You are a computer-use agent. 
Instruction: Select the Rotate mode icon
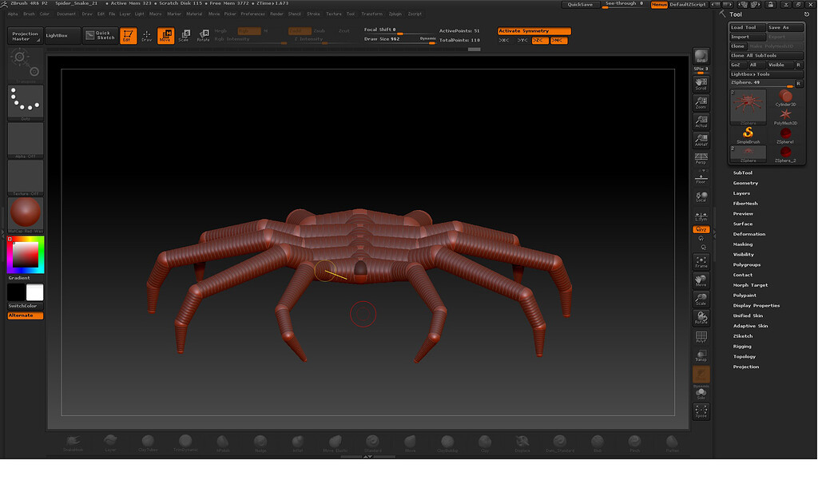click(x=204, y=36)
